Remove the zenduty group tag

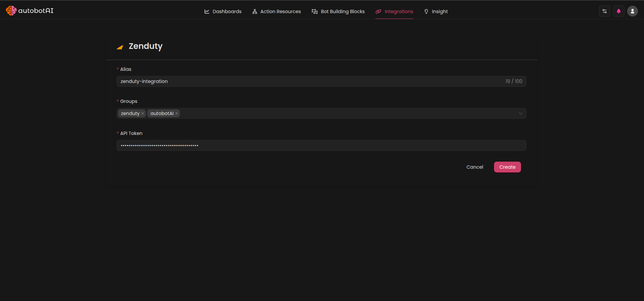coord(143,113)
